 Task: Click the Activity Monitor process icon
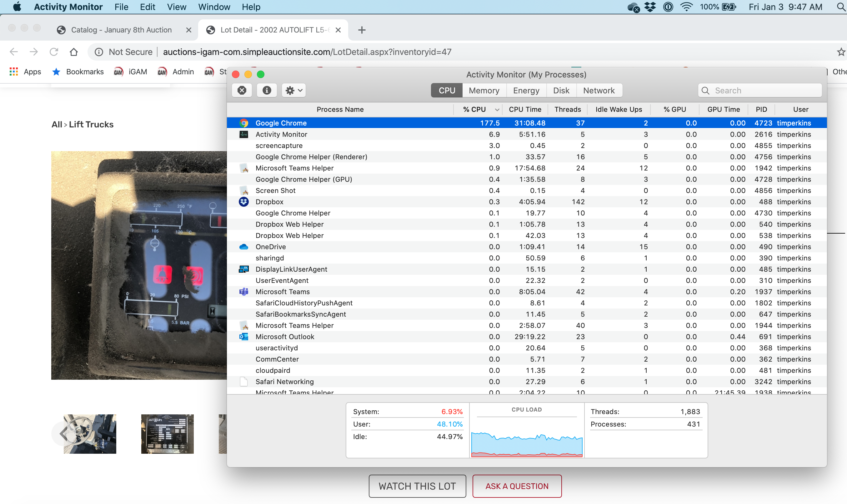pos(244,134)
